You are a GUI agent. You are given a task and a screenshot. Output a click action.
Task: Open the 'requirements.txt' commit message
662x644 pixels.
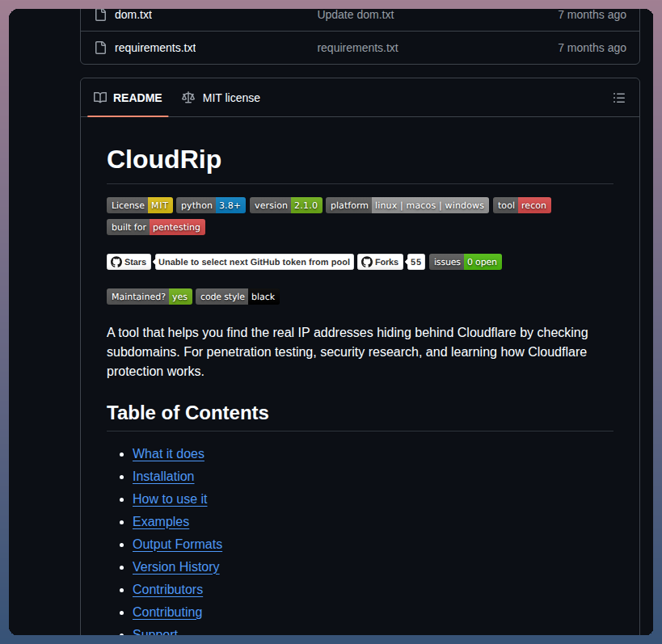357,48
